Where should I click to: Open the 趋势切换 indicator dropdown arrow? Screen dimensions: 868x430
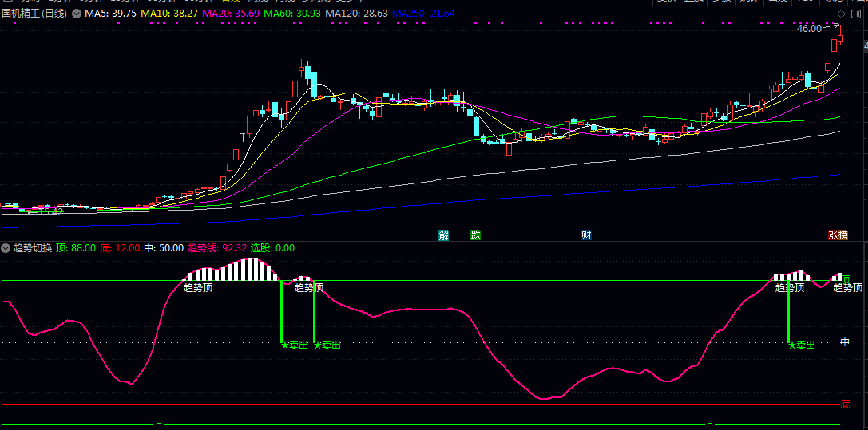tap(6, 248)
